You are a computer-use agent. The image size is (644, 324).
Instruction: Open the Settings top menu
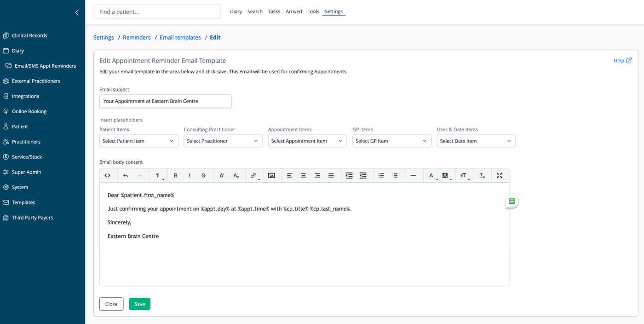[333, 12]
